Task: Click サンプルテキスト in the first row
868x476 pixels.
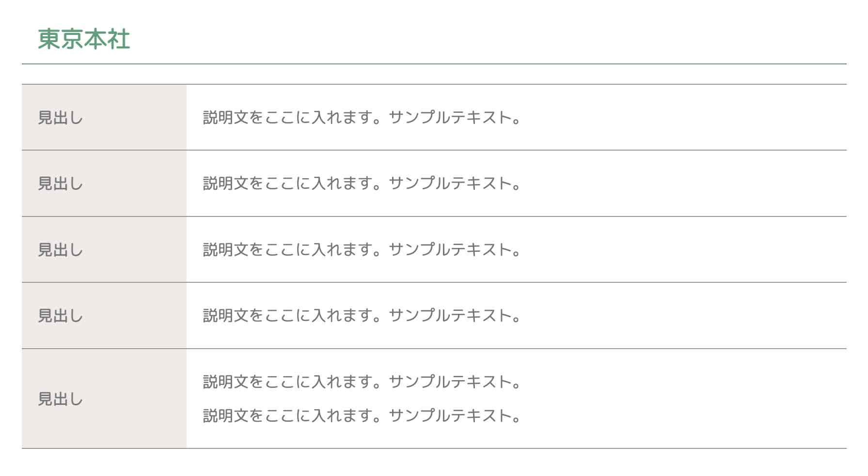Action: 451,118
